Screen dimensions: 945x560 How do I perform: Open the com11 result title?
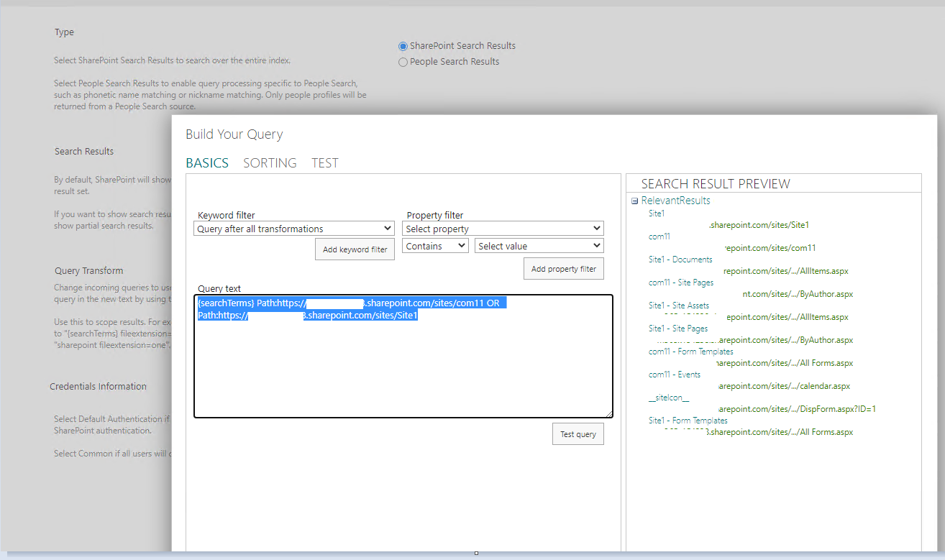point(659,237)
